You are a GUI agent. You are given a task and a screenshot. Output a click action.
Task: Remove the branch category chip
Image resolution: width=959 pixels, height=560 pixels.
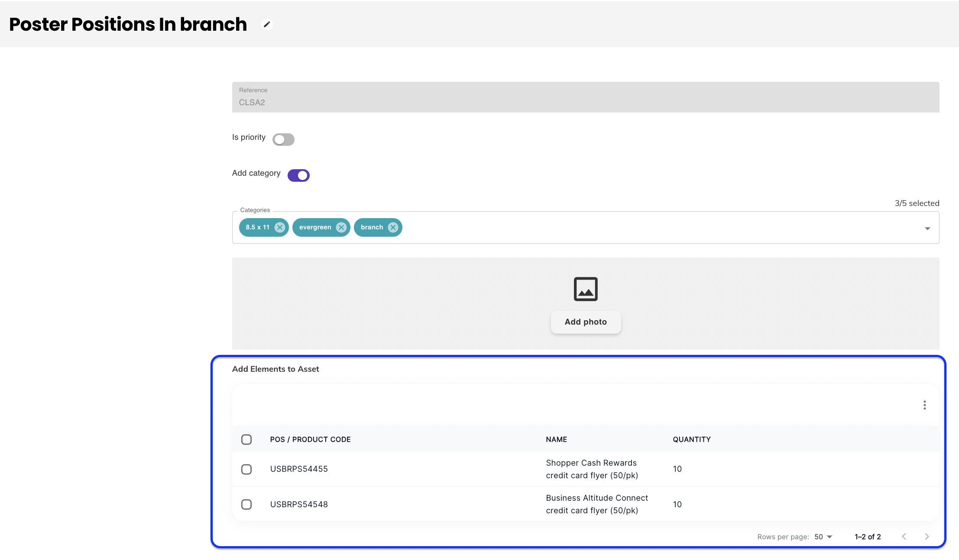[x=393, y=227]
